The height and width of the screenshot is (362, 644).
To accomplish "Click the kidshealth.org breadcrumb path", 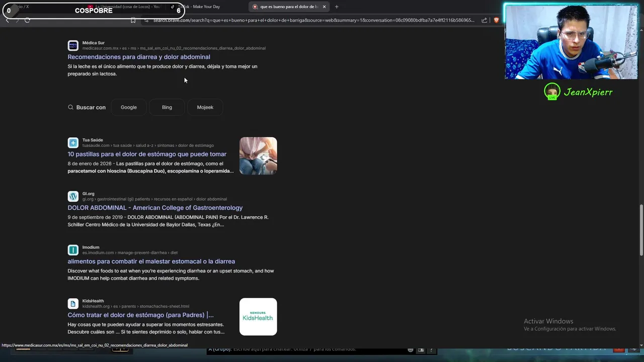I will pos(136,306).
